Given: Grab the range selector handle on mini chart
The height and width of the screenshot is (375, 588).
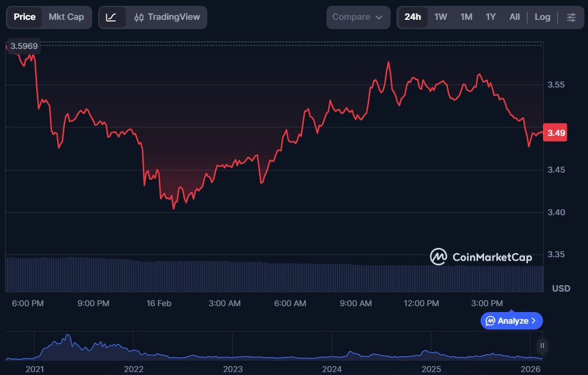Looking at the screenshot, I should (542, 346).
